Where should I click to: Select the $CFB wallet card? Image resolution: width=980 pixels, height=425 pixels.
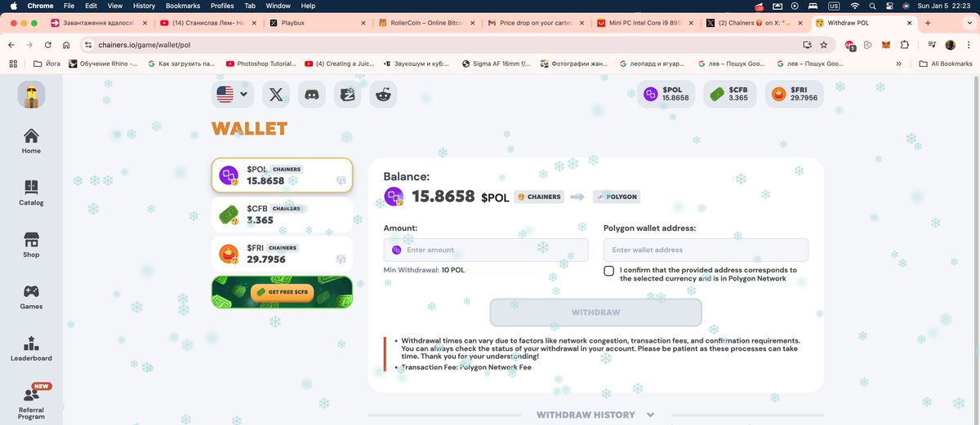(x=282, y=215)
